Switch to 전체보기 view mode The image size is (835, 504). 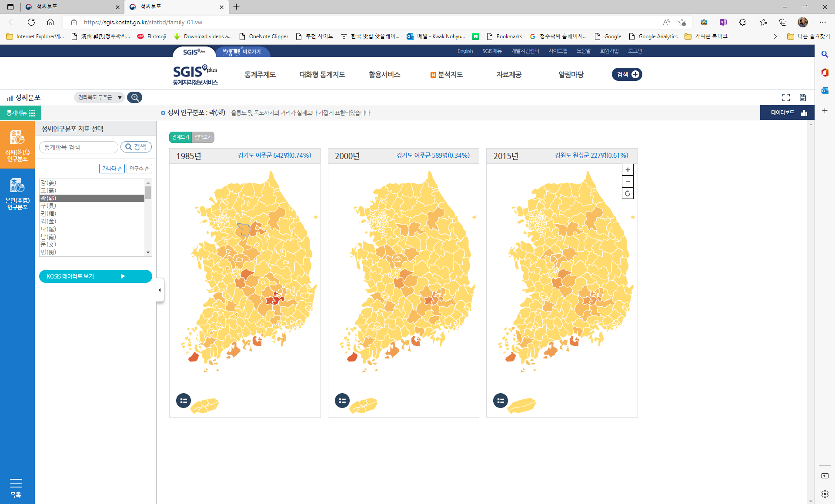pyautogui.click(x=180, y=137)
